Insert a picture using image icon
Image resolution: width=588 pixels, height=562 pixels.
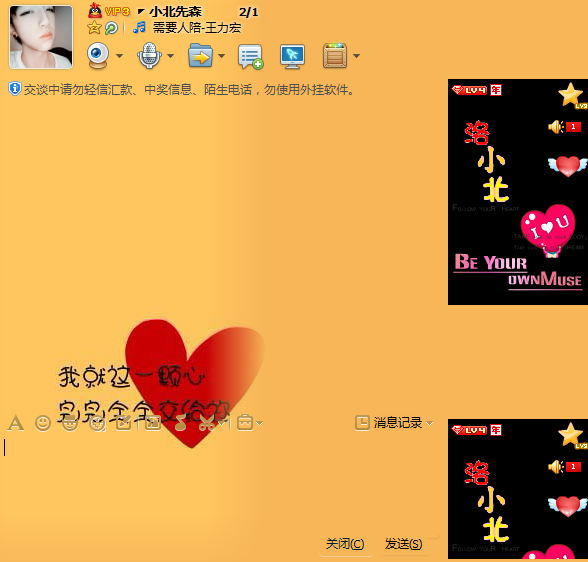[153, 423]
